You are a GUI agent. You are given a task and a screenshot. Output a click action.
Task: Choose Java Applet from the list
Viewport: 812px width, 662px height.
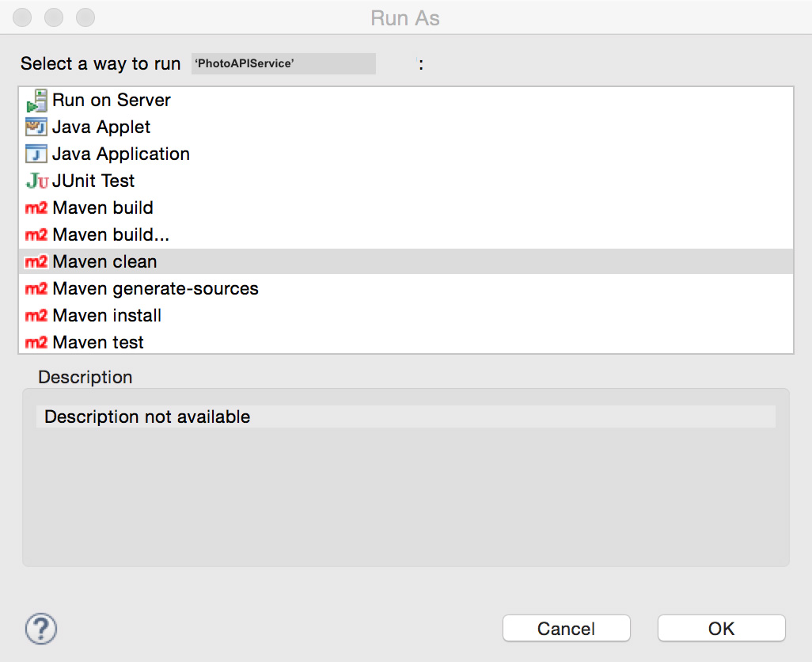pyautogui.click(x=101, y=127)
